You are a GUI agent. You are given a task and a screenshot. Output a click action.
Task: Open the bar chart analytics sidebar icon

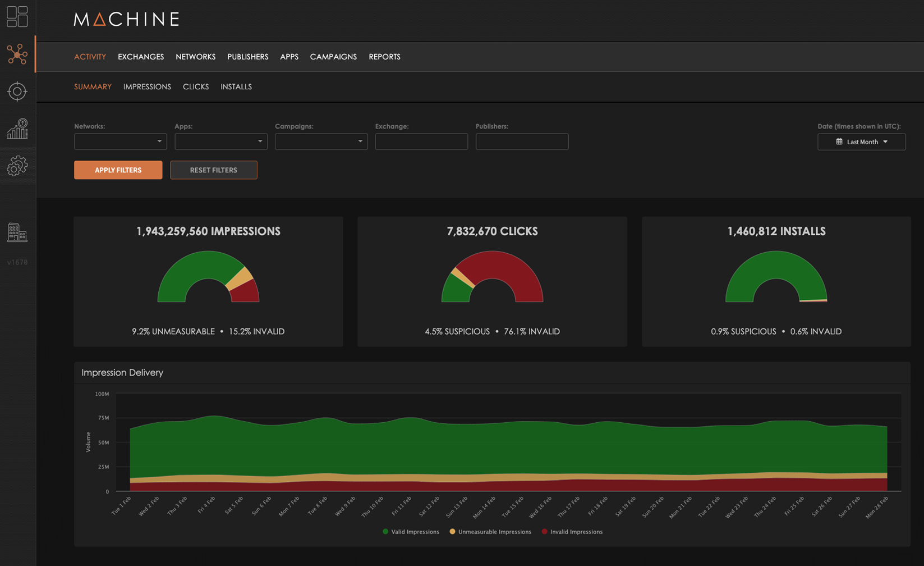point(17,129)
